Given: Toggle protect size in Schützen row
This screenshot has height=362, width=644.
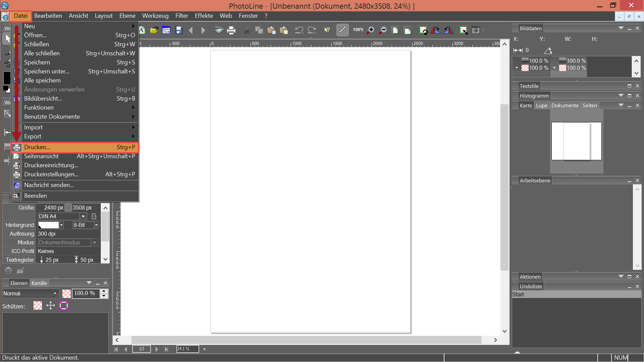Looking at the screenshot, I should tap(64, 305).
